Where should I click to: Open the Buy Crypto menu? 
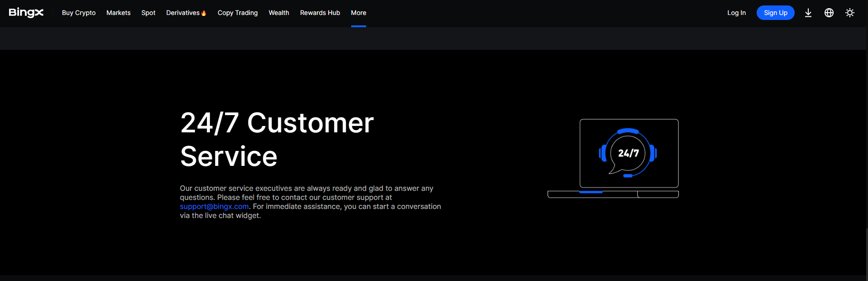[79, 13]
